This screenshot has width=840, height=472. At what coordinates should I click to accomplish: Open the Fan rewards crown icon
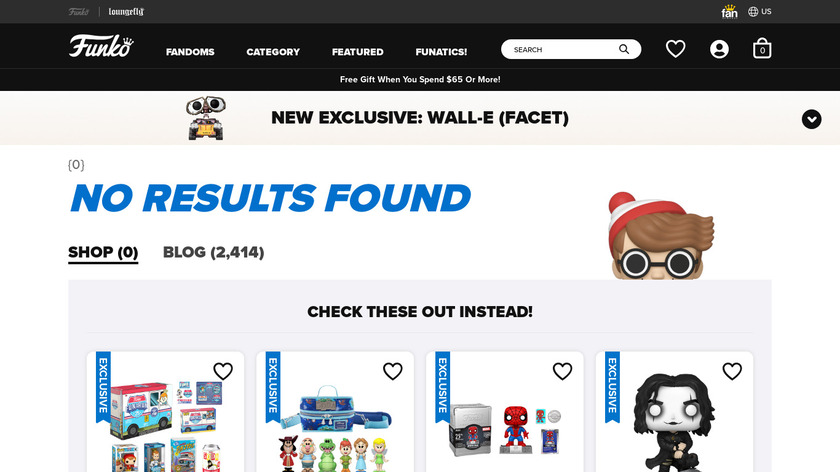click(x=729, y=11)
